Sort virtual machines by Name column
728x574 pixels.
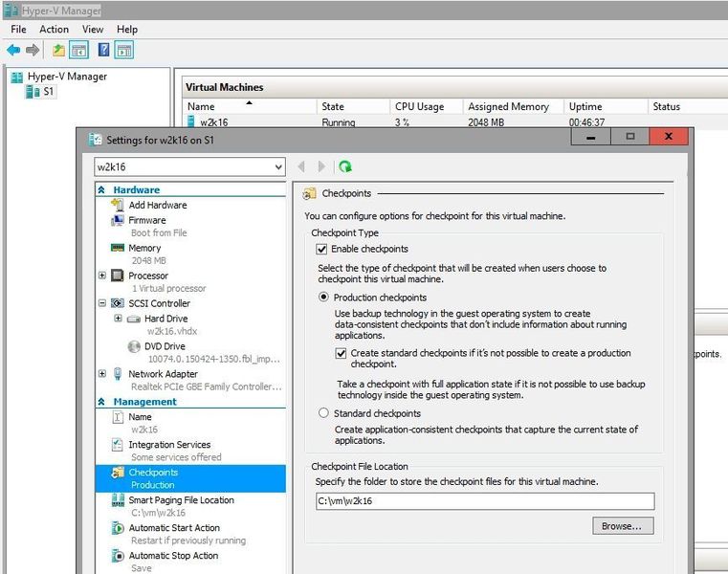click(250, 106)
